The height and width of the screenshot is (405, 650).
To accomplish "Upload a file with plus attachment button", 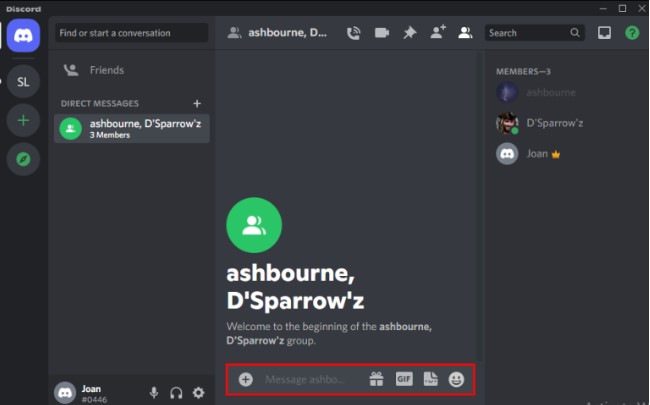I will (245, 379).
